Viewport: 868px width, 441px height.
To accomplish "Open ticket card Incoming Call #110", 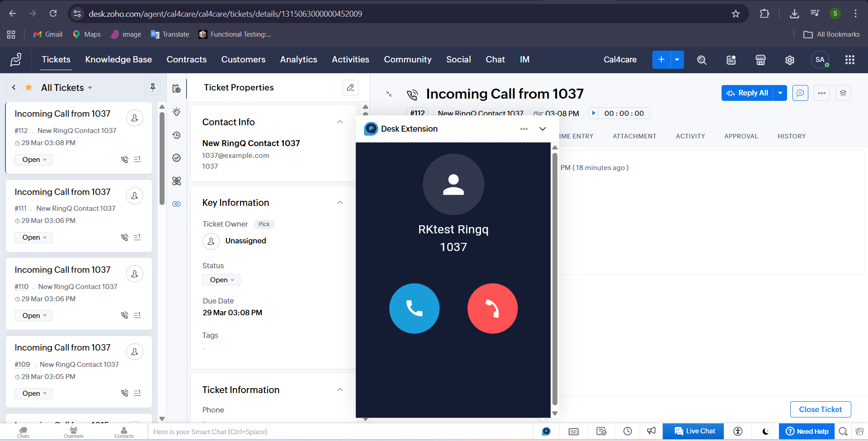I will (x=79, y=294).
